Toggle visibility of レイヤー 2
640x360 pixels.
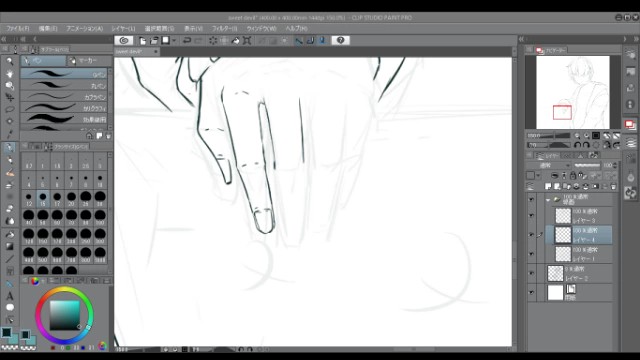tap(531, 273)
